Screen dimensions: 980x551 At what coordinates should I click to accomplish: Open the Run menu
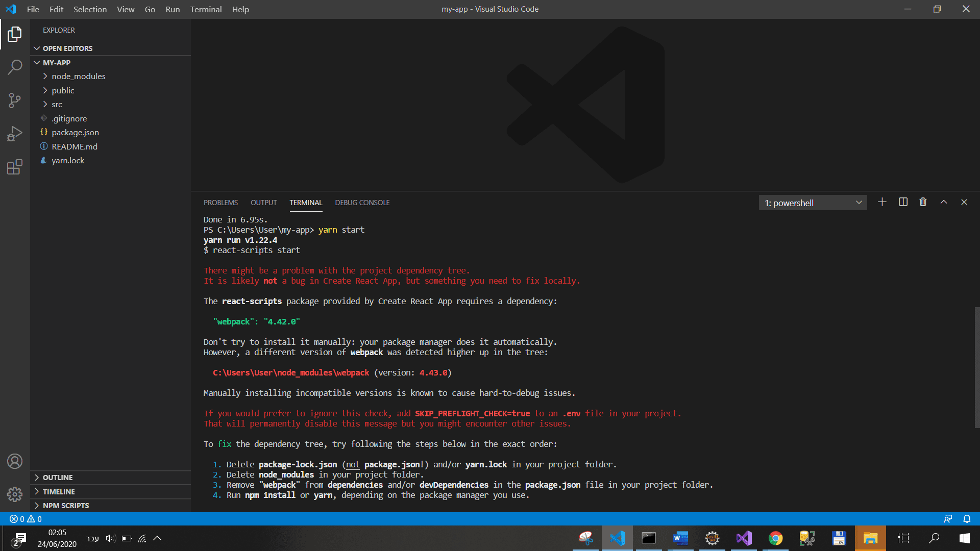[x=173, y=9]
